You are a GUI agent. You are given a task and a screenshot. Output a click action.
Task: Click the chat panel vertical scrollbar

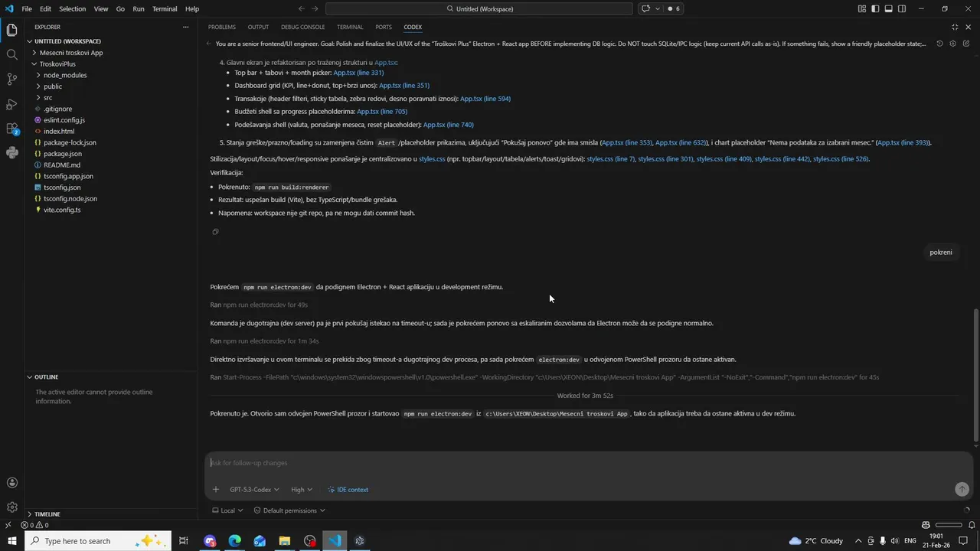point(975,375)
